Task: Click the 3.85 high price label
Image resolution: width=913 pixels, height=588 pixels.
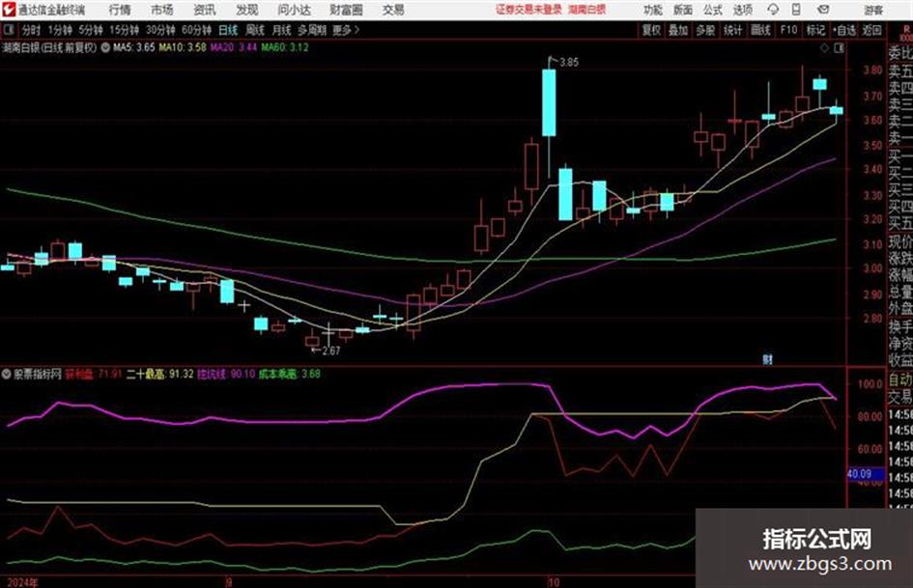Action: point(569,63)
